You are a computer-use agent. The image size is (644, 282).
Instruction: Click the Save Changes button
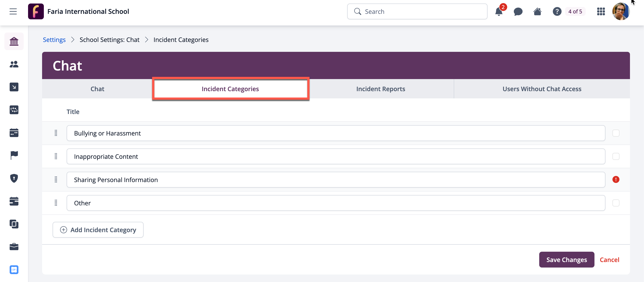[x=566, y=260]
